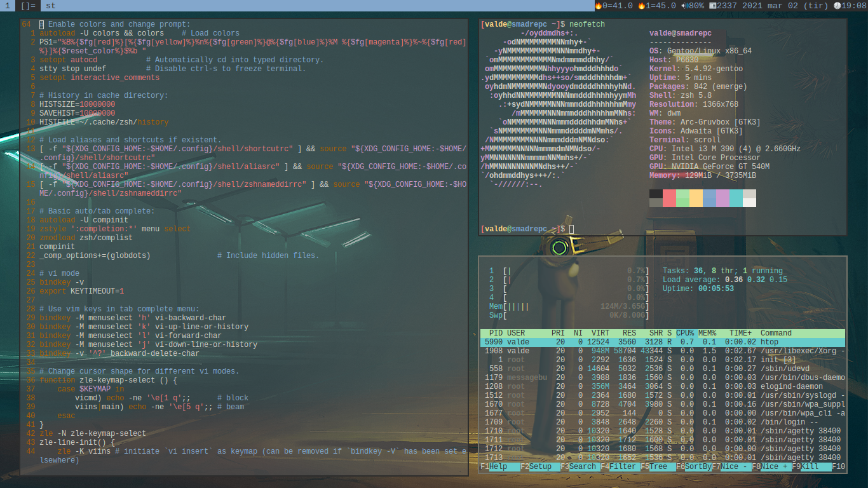Click the MEM% column header in htop
The height and width of the screenshot is (488, 868).
tap(707, 333)
